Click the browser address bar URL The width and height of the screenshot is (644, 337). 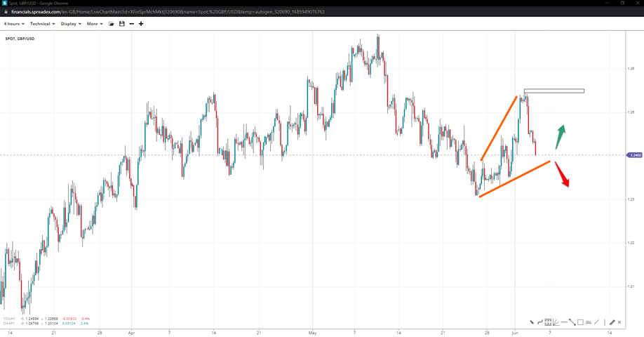[168, 12]
